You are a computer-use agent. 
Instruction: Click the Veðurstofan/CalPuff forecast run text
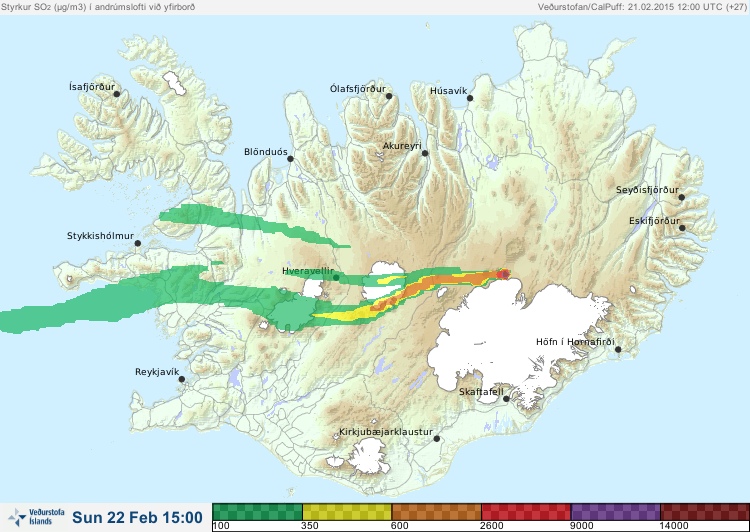[641, 7]
